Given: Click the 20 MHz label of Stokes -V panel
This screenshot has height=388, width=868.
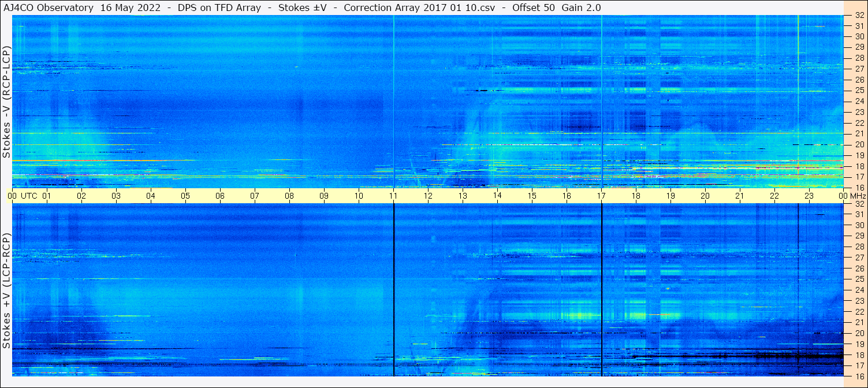Looking at the screenshot, I should pyautogui.click(x=859, y=144).
